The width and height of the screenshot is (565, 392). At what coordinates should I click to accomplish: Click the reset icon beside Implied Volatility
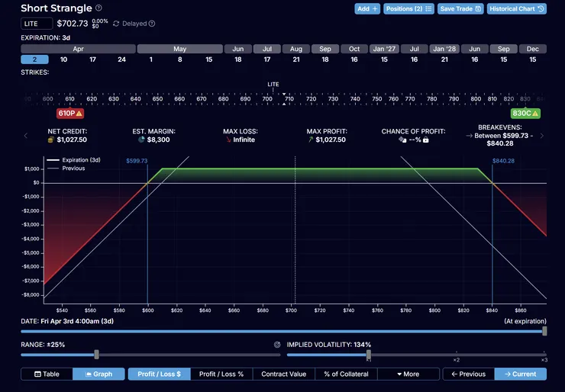pyautogui.click(x=277, y=345)
